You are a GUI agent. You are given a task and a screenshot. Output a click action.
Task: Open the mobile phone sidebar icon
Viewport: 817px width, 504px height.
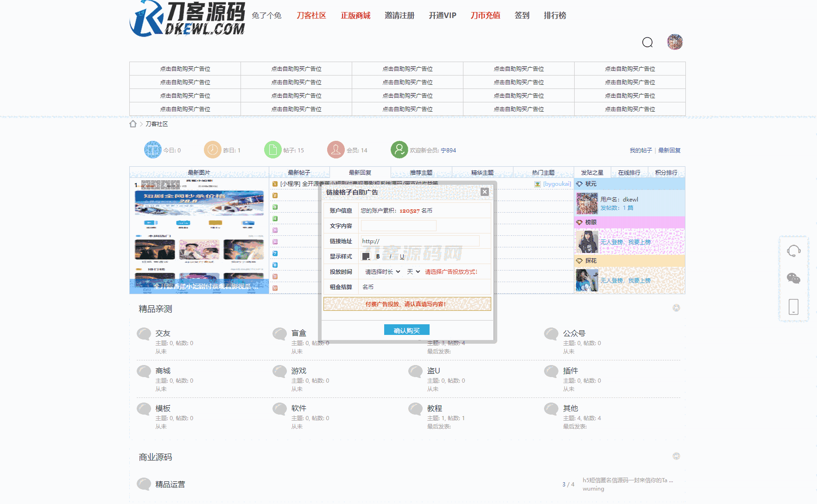(x=793, y=307)
